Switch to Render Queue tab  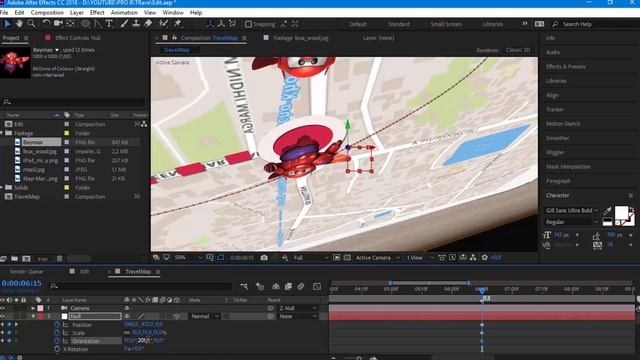tap(27, 271)
